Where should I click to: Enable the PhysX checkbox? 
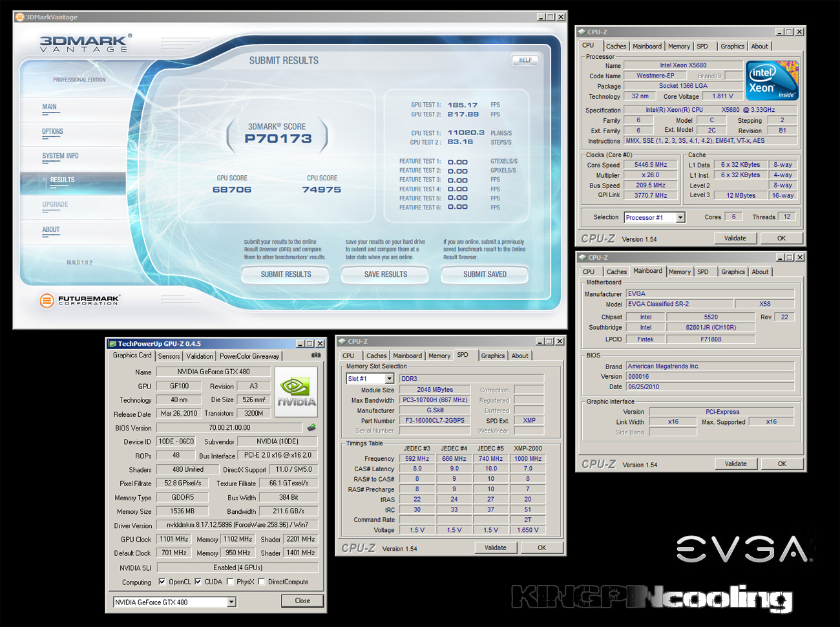pos(229,582)
